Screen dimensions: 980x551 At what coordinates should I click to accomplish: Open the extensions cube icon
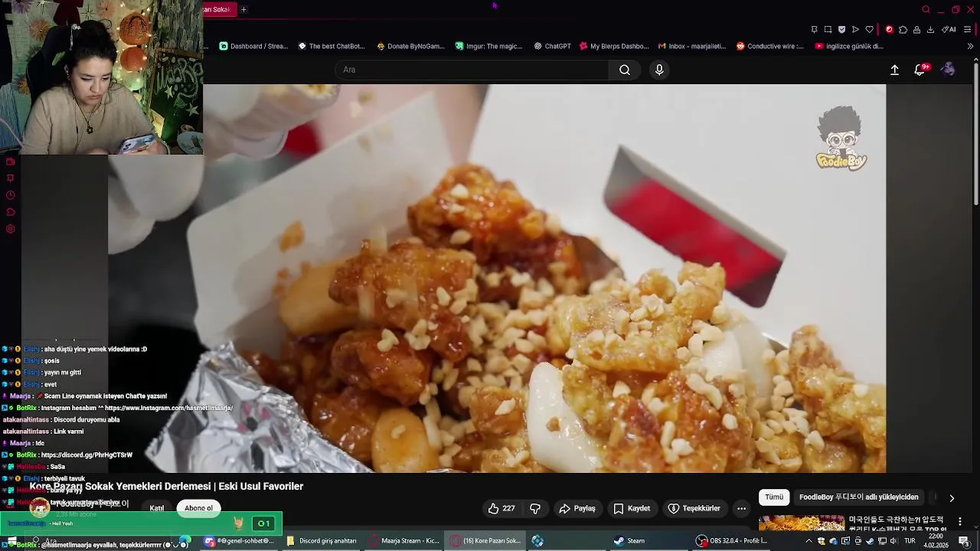pos(903,30)
